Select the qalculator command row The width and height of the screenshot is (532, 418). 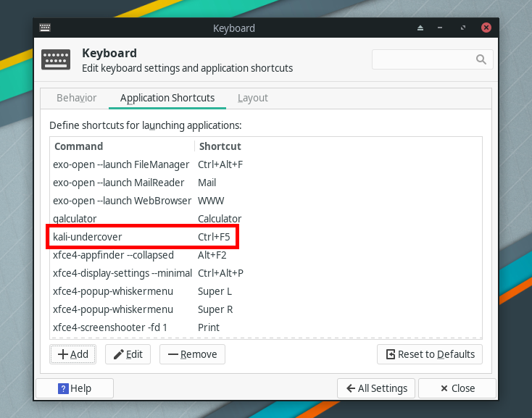(x=266, y=219)
